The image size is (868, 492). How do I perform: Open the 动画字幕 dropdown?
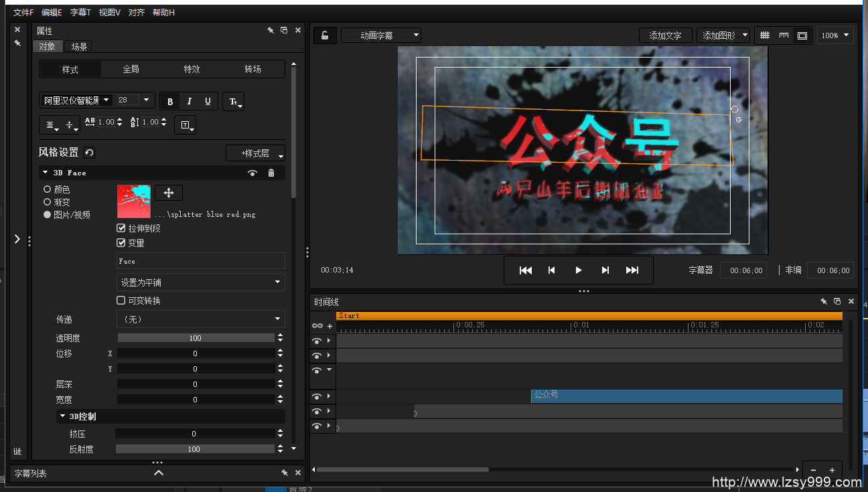tap(381, 35)
